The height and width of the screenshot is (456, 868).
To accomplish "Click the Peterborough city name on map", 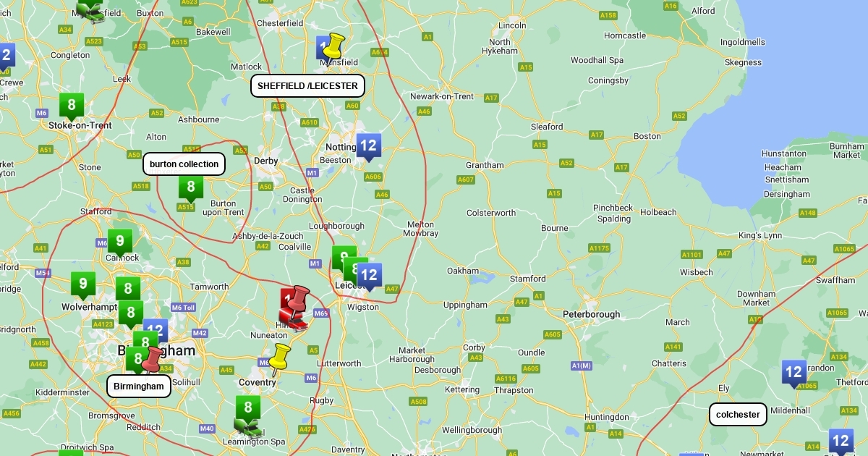I will tap(592, 314).
